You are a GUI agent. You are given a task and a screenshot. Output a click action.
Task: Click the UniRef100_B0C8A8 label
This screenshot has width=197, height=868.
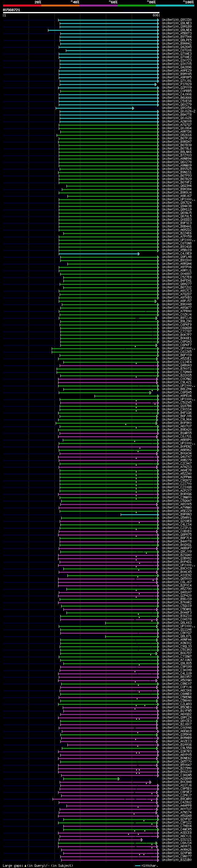[176, 782]
